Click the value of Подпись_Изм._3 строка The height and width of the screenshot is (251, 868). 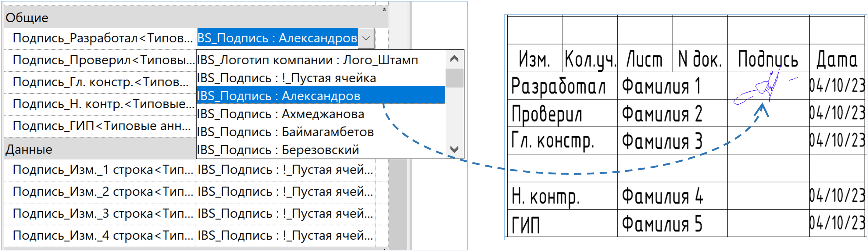click(286, 213)
